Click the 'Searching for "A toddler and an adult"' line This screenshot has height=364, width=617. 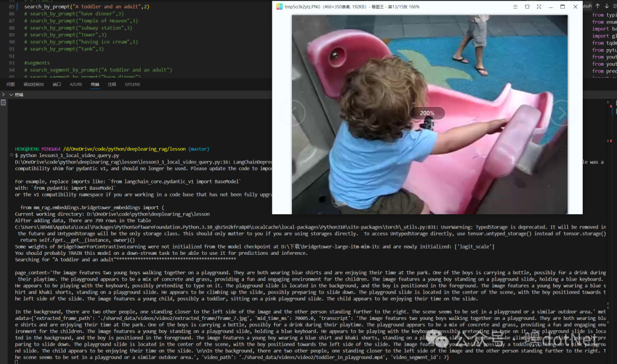click(x=125, y=260)
